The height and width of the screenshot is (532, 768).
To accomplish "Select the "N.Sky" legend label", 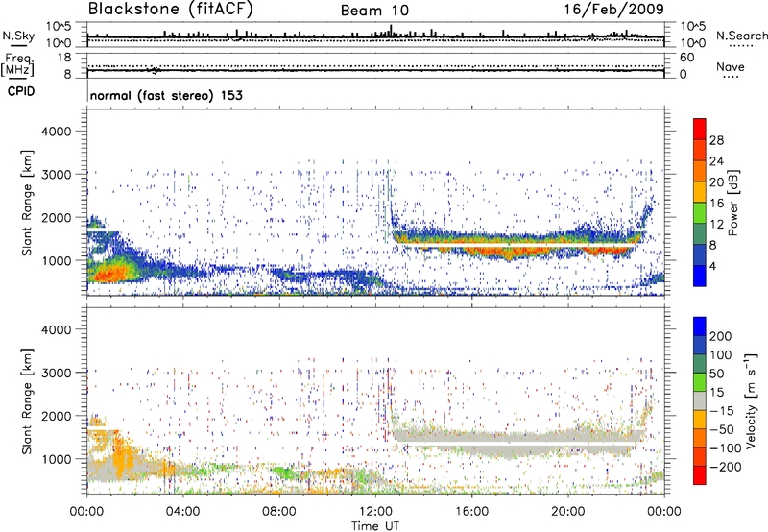I will point(18,36).
